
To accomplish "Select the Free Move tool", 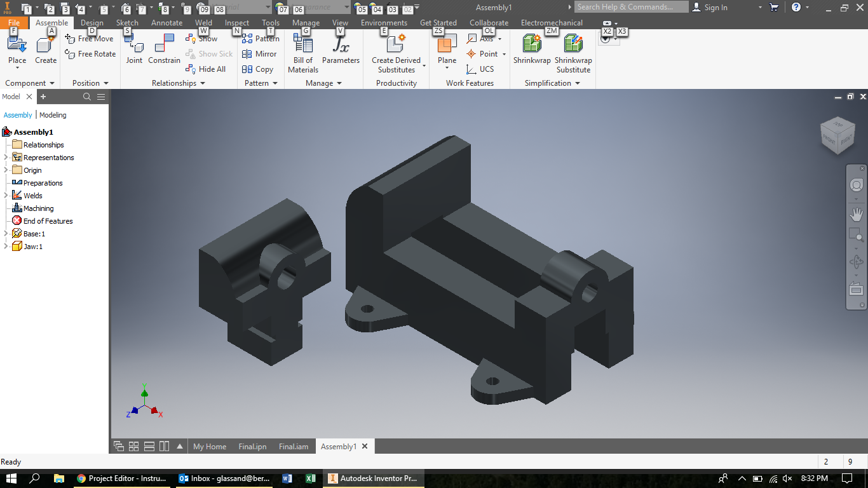I will coord(89,39).
